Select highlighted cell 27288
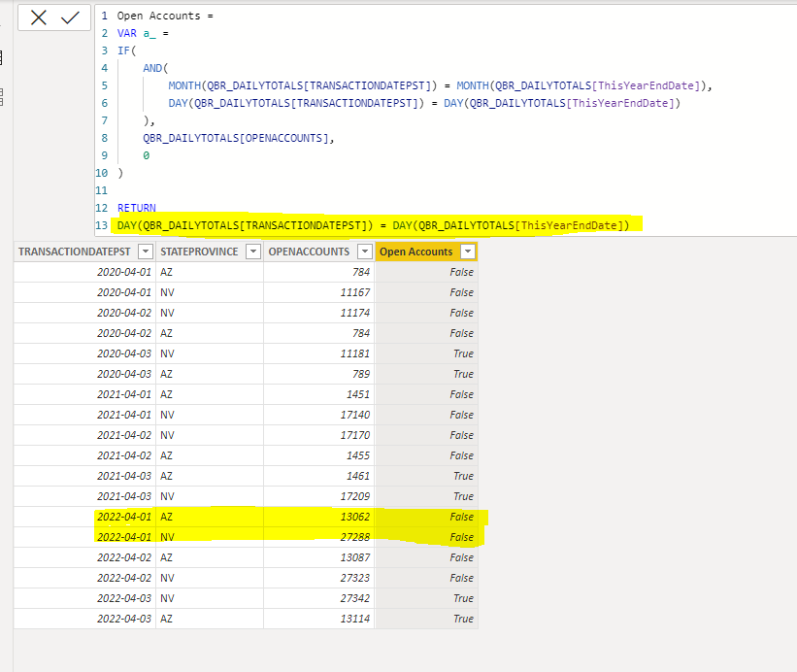This screenshot has height=672, width=797. point(319,537)
